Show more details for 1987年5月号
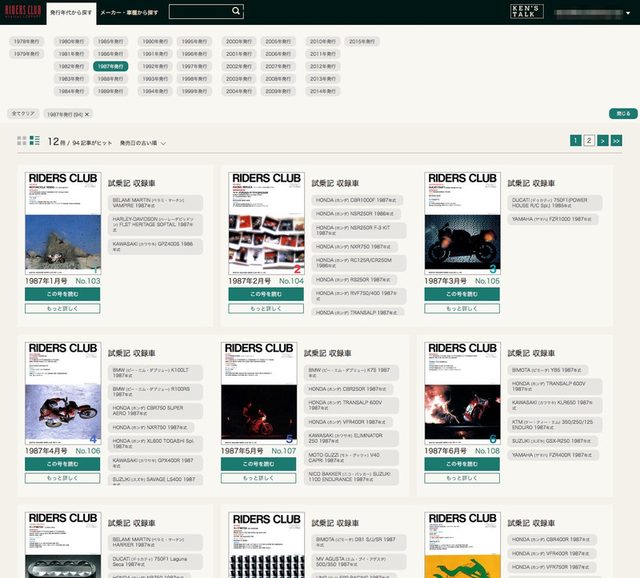The height and width of the screenshot is (578, 640). tap(258, 478)
